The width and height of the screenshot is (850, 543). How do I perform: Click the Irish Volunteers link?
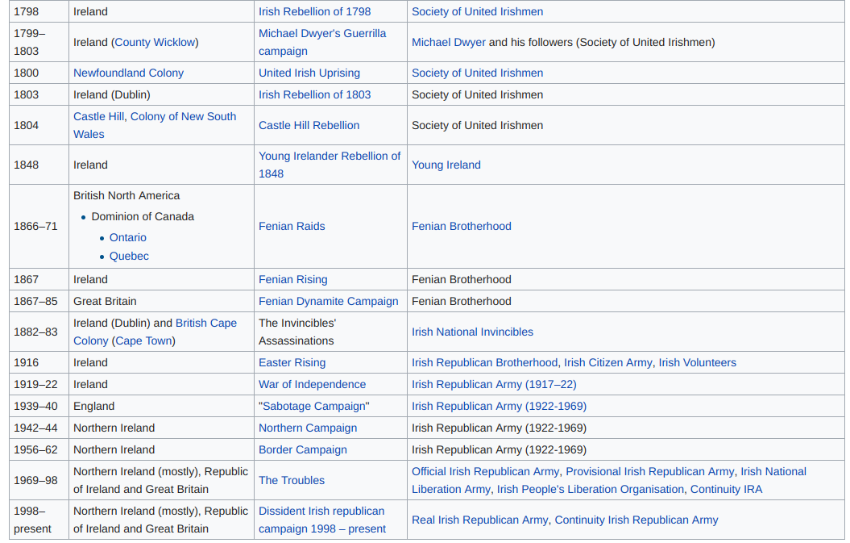click(x=697, y=362)
